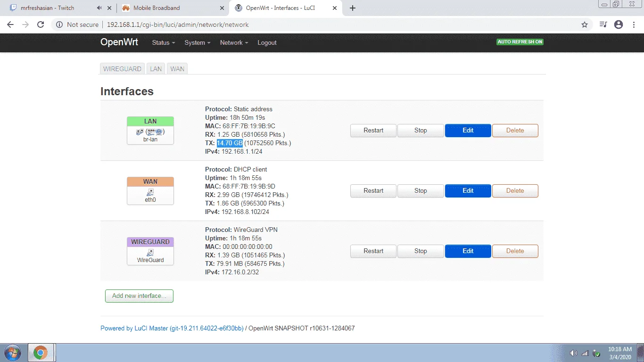The image size is (644, 362).
Task: Open the Chrome profile avatar menu
Action: (x=619, y=25)
